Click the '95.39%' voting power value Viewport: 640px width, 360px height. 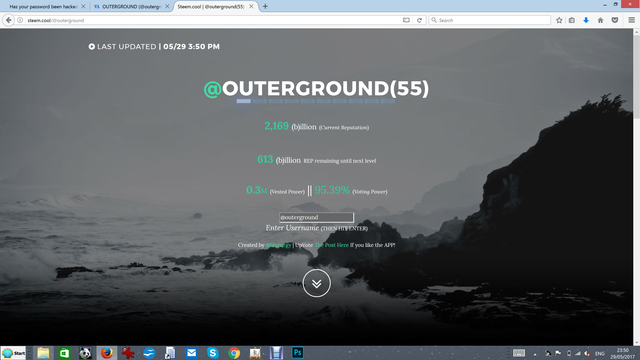332,190
